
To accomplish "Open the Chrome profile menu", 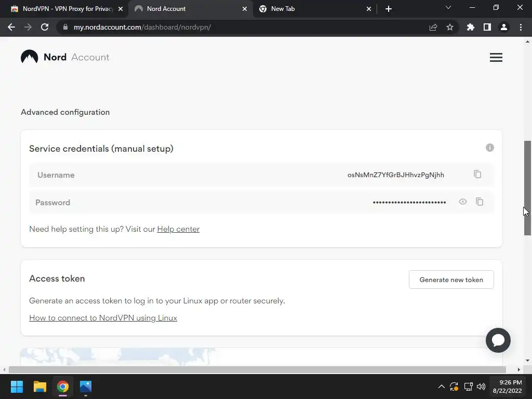I will coord(504,27).
